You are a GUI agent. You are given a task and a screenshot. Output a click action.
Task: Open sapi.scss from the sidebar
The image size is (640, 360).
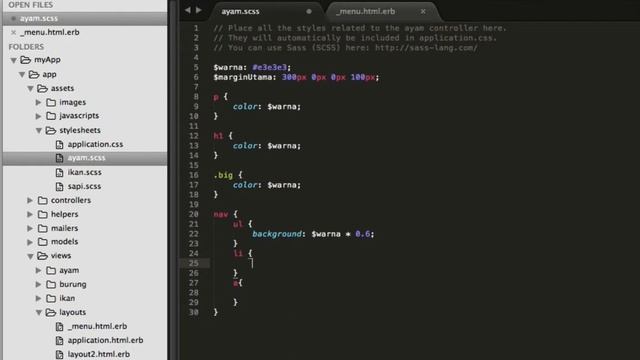click(84, 186)
